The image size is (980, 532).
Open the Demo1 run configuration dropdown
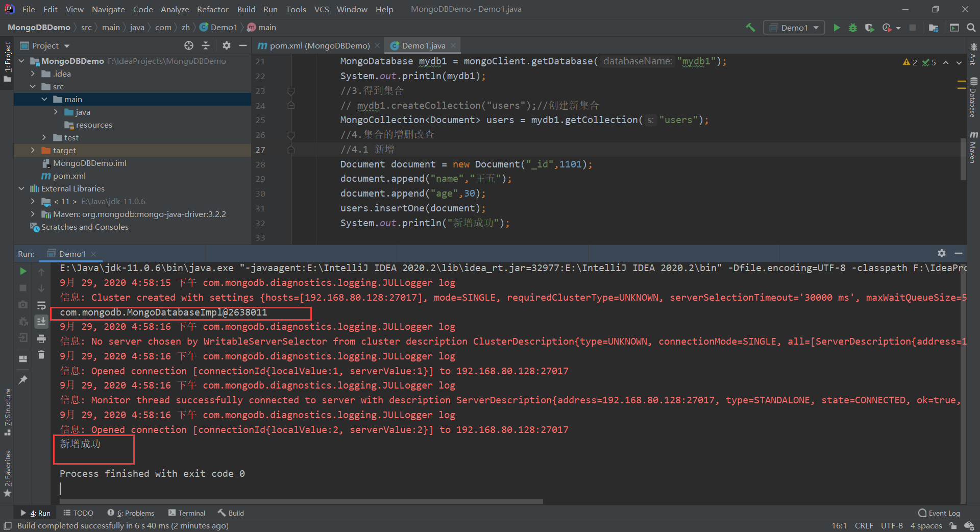[794, 28]
